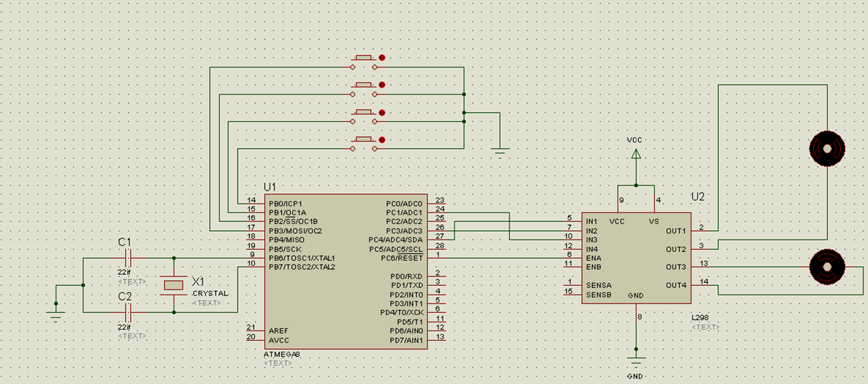This screenshot has width=868, height=384.
Task: Toggle red latch dot of PB2 push button
Action: (x=381, y=85)
